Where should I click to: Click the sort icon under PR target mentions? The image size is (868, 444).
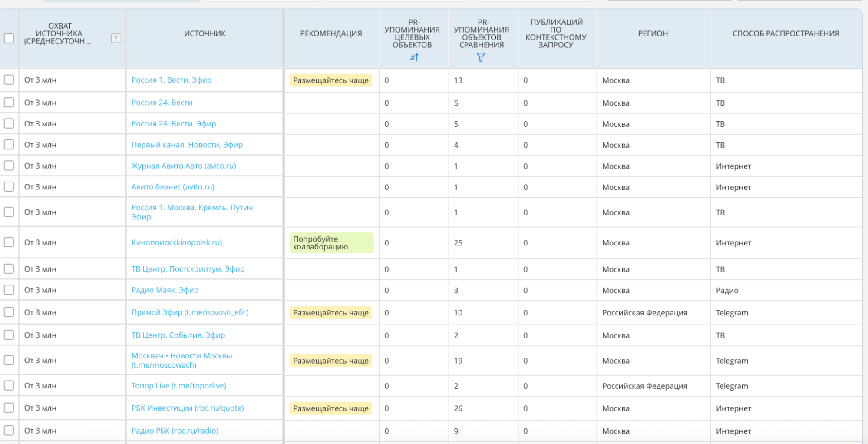(414, 57)
